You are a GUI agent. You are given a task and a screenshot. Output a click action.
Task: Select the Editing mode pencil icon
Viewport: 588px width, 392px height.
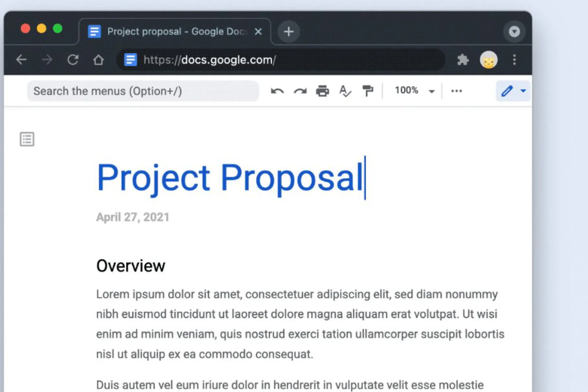click(507, 91)
